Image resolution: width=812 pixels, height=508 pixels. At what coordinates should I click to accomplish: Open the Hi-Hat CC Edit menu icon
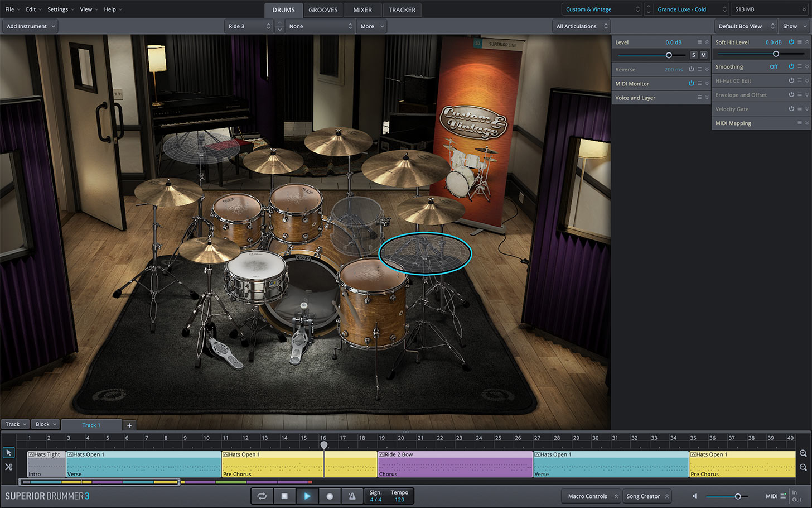coord(800,80)
